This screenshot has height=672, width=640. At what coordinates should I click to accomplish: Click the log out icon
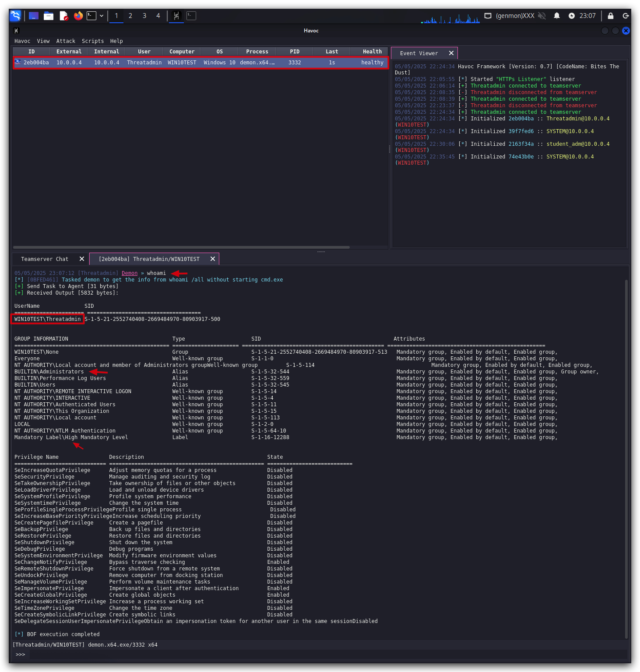(626, 16)
